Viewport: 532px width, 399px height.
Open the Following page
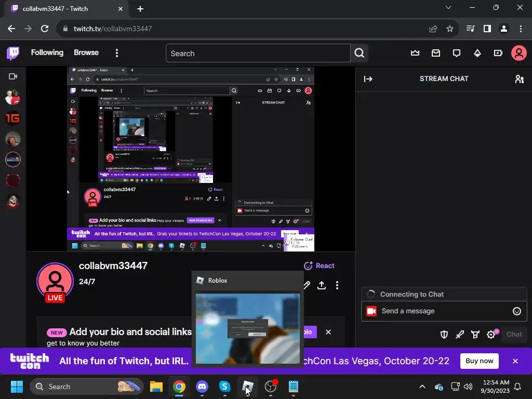47,52
